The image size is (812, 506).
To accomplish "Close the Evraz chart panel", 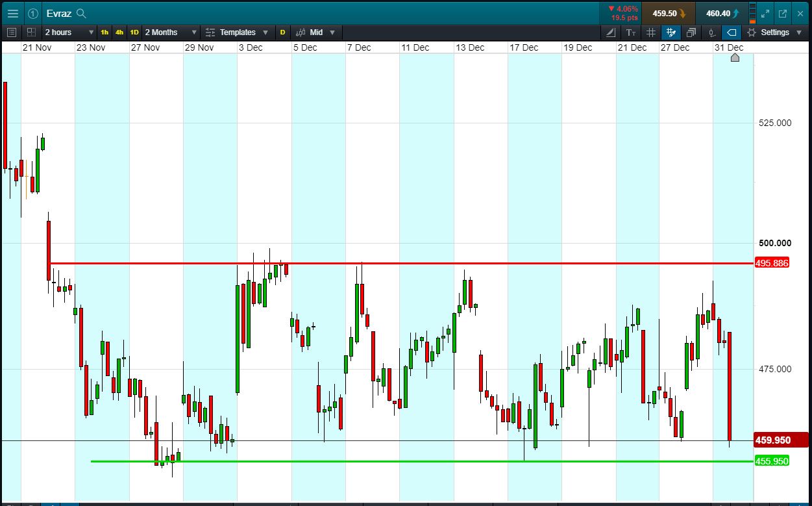I will point(801,13).
